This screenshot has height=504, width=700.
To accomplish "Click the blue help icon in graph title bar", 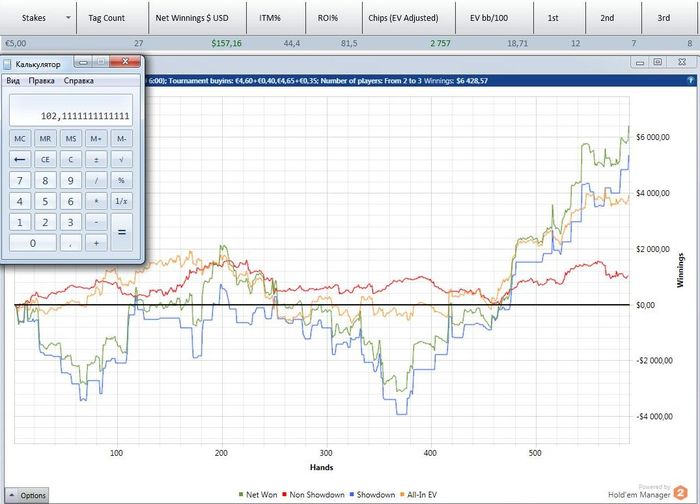I will click(x=690, y=80).
